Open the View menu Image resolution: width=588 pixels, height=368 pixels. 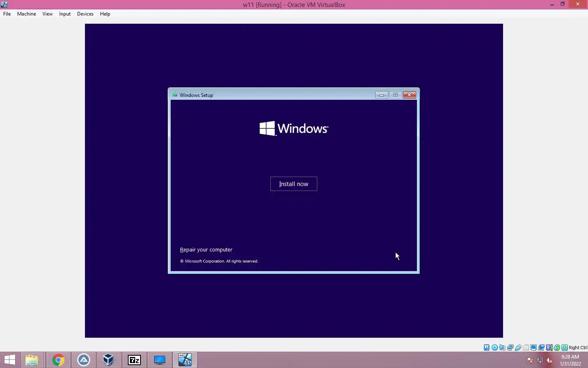tap(47, 14)
